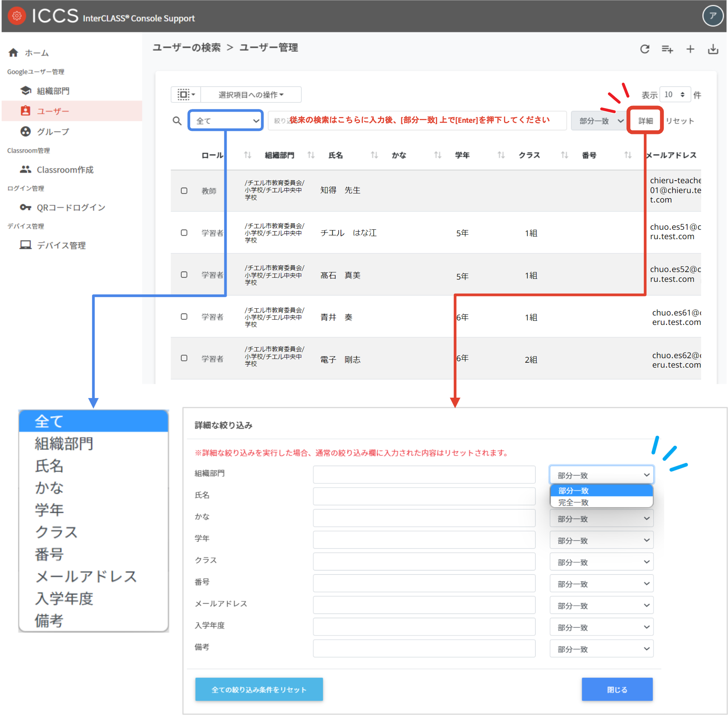Check the row checkbox for 知得 先生
The image size is (728, 716).
pyautogui.click(x=184, y=191)
